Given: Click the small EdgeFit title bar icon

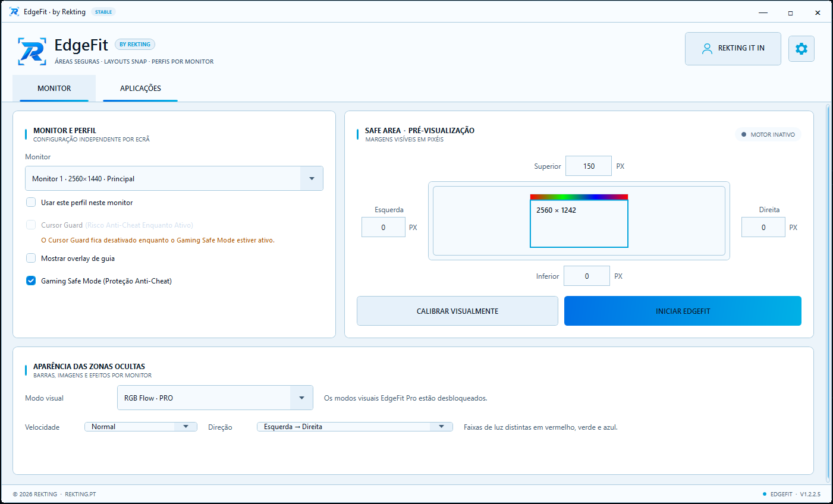Looking at the screenshot, I should [14, 12].
